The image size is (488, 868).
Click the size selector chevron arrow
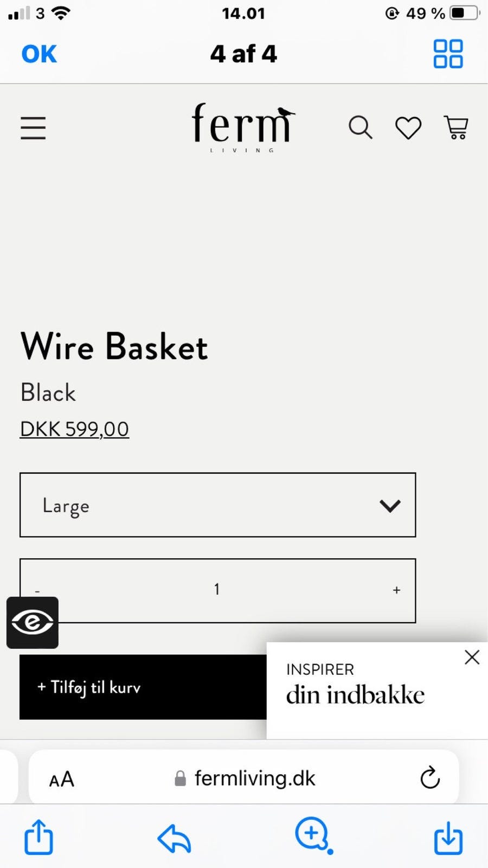coord(390,506)
